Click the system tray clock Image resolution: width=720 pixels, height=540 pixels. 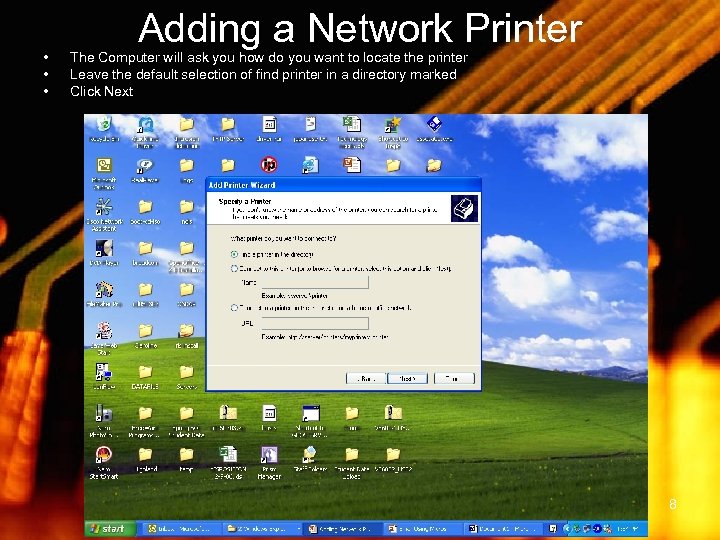(629, 529)
